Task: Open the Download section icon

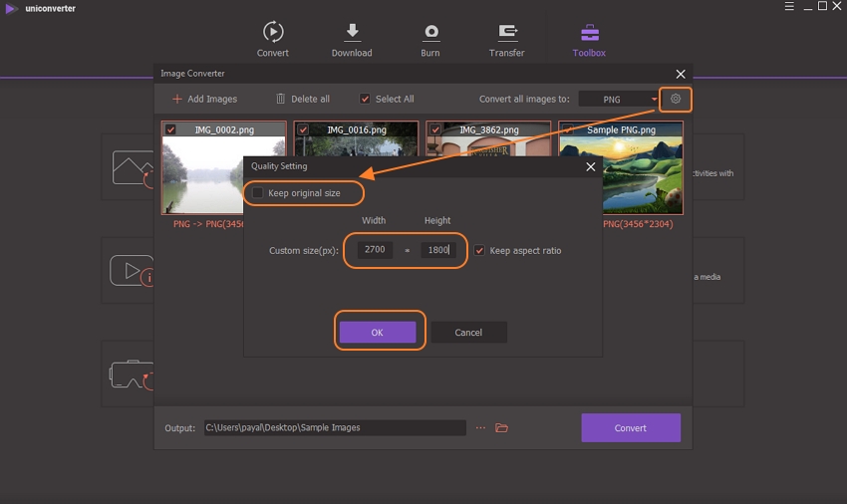Action: pyautogui.click(x=351, y=32)
